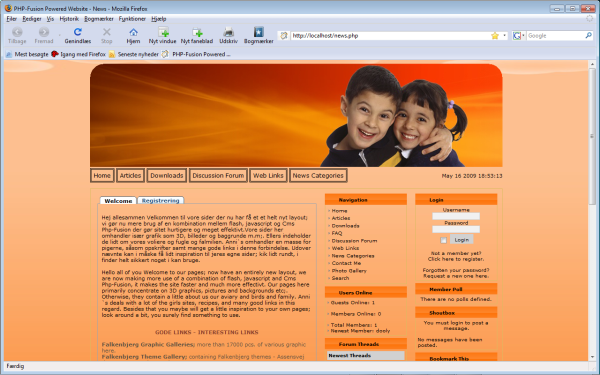Open the Historik menu
Viewport: 600px width, 375px height.
coord(69,19)
